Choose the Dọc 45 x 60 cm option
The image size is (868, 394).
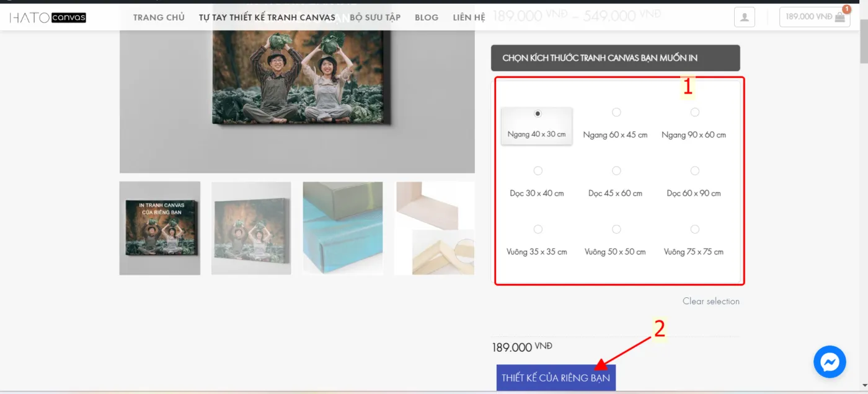(616, 171)
